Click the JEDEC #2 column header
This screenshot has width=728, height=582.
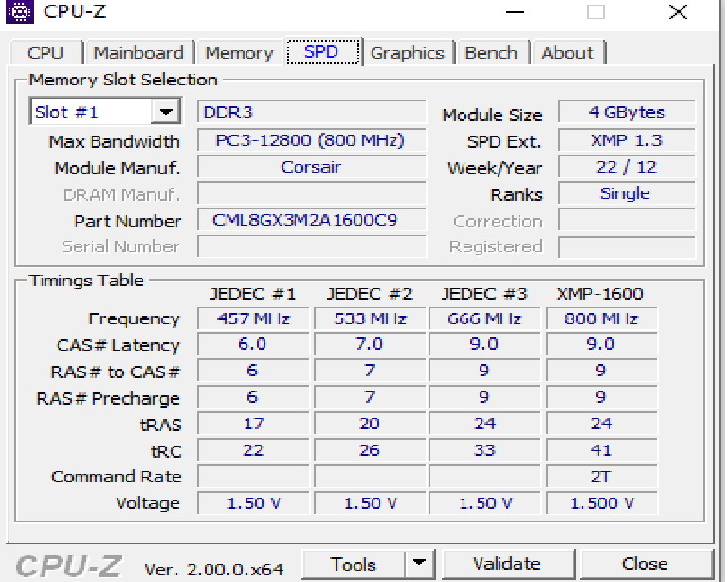point(370,294)
